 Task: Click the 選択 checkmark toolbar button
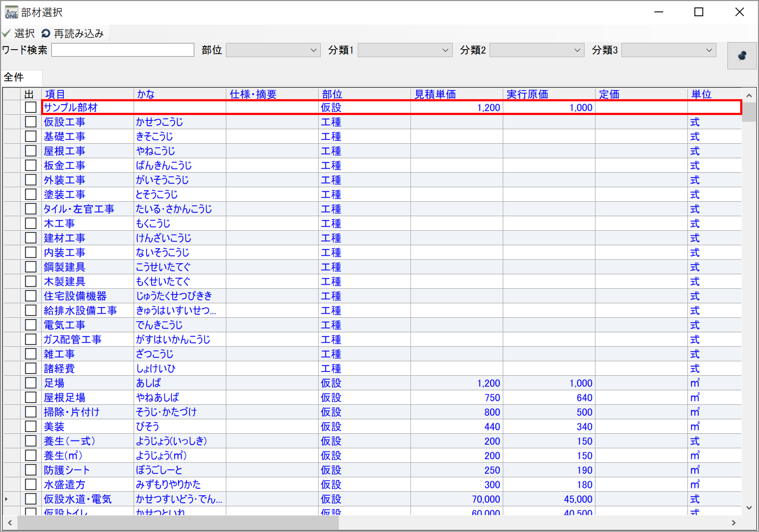18,33
